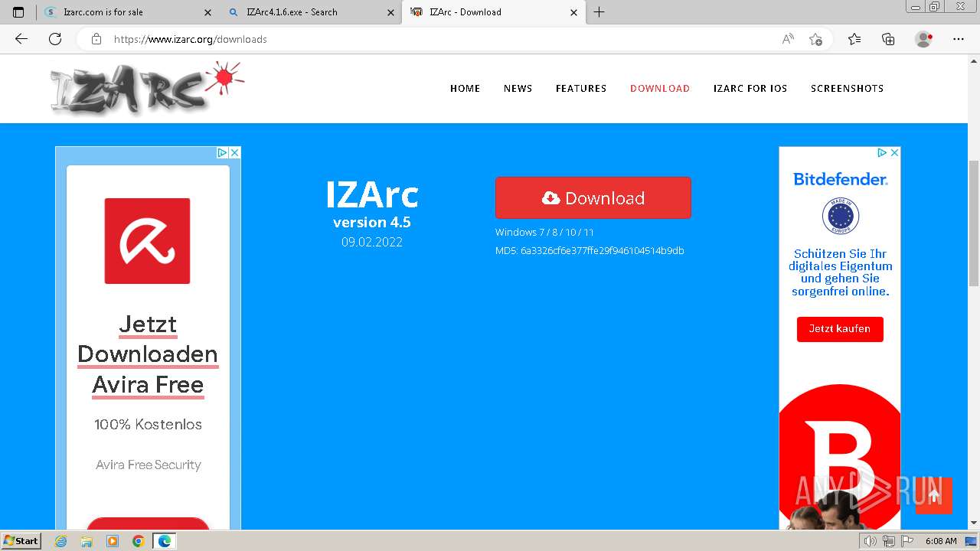Click 'Windows 7 / 8 / 10 / 11' text

click(x=544, y=232)
